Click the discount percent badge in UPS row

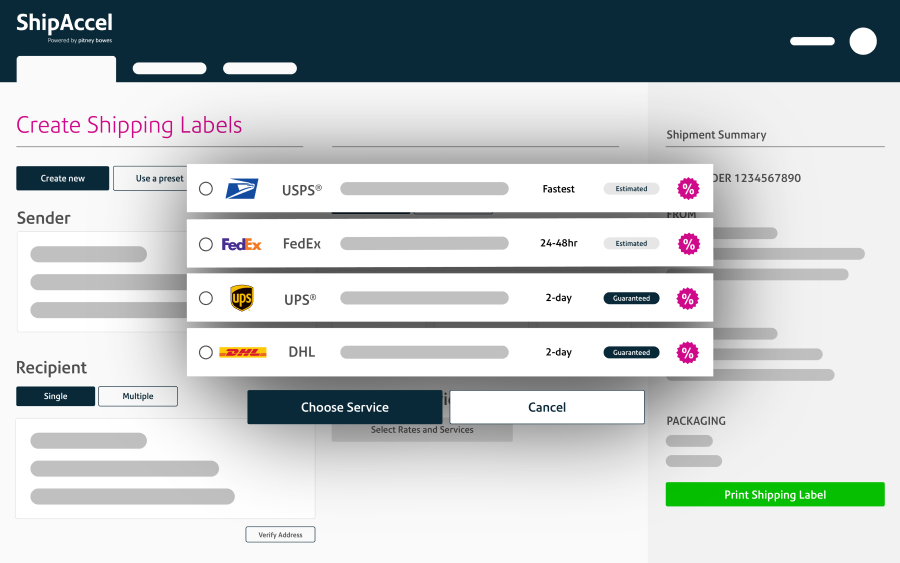tap(688, 298)
